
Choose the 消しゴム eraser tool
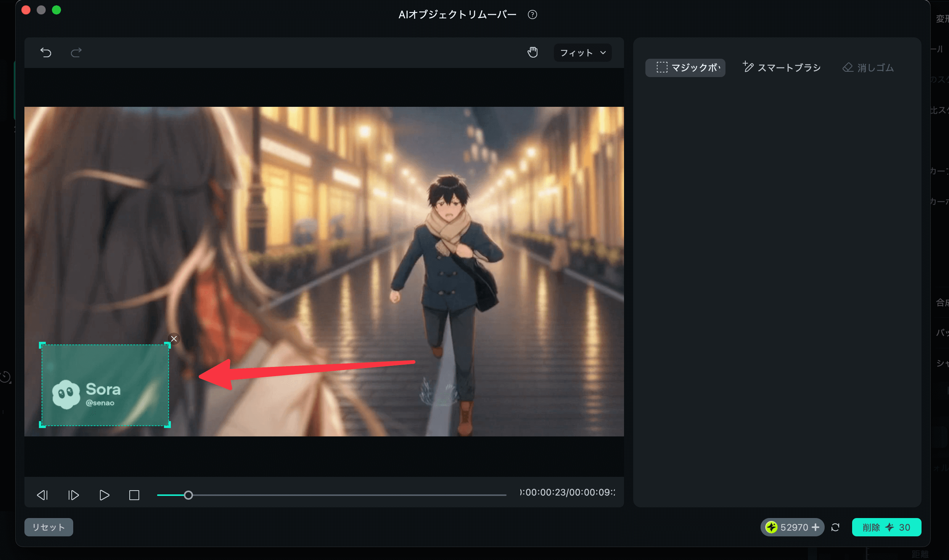[x=868, y=68]
